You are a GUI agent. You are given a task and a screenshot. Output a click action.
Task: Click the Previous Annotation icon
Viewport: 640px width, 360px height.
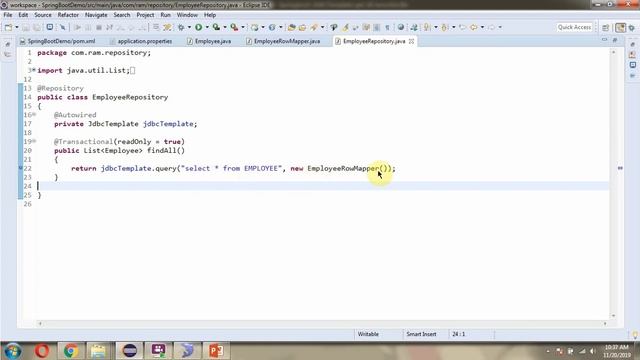(x=445, y=27)
